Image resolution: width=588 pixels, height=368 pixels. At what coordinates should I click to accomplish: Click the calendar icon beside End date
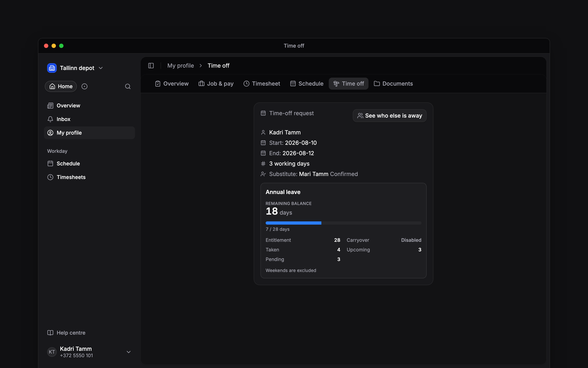(263, 153)
